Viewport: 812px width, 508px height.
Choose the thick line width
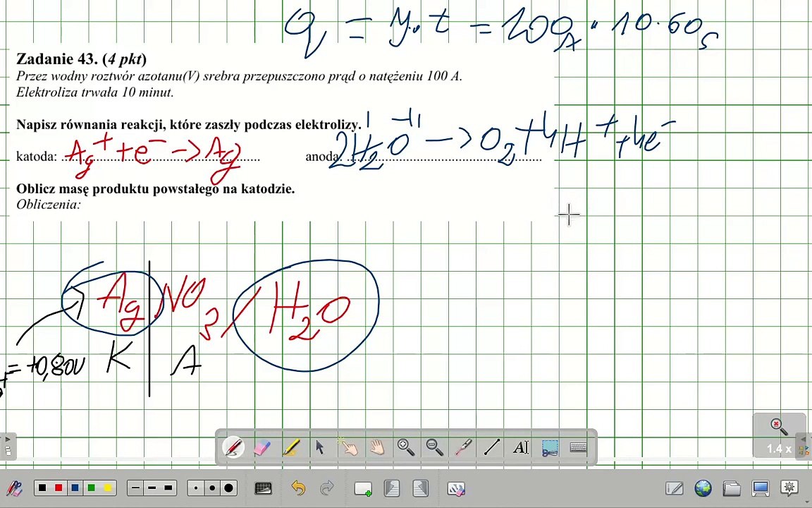(168, 488)
